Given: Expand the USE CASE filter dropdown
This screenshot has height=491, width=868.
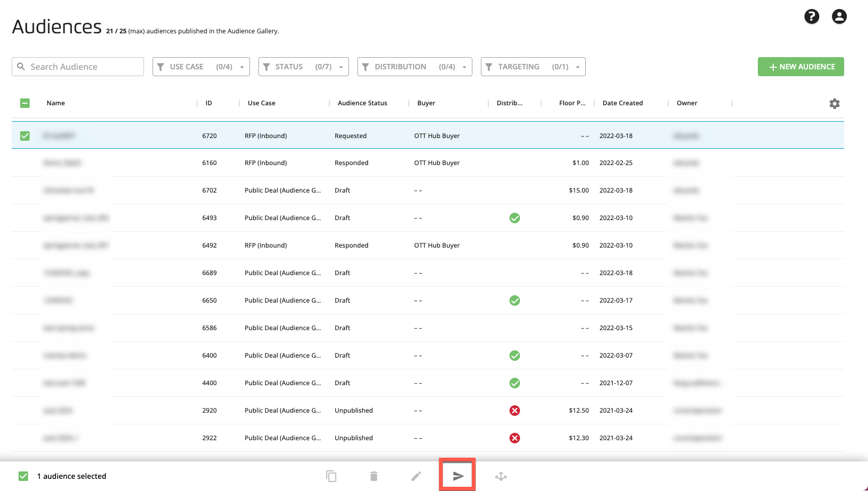Looking at the screenshot, I should tap(201, 67).
